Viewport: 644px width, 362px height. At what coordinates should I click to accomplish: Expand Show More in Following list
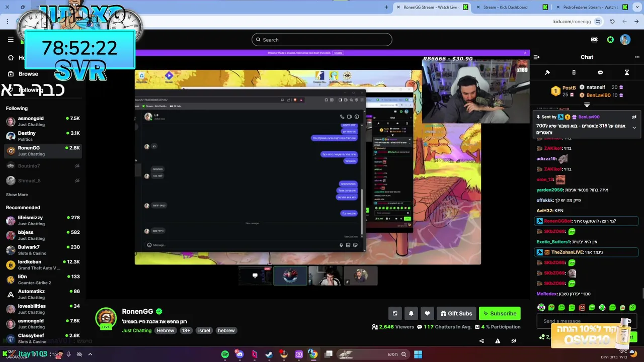pos(17,195)
